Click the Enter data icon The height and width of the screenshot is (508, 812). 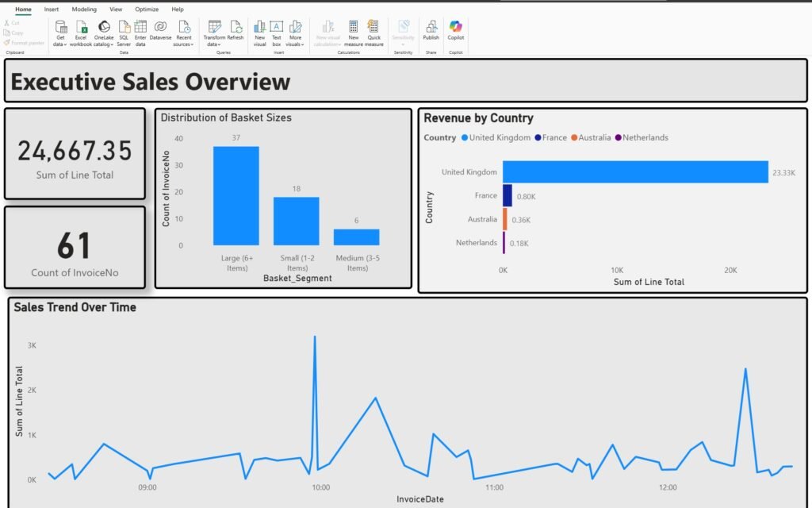pos(140,27)
